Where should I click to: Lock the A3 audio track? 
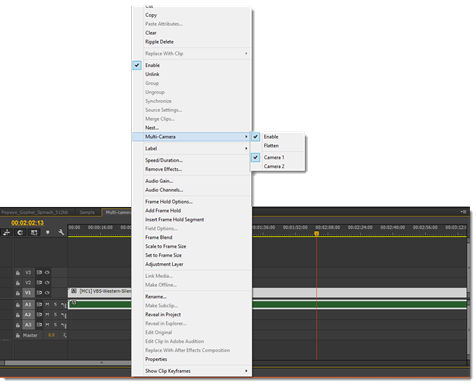[x=18, y=325]
